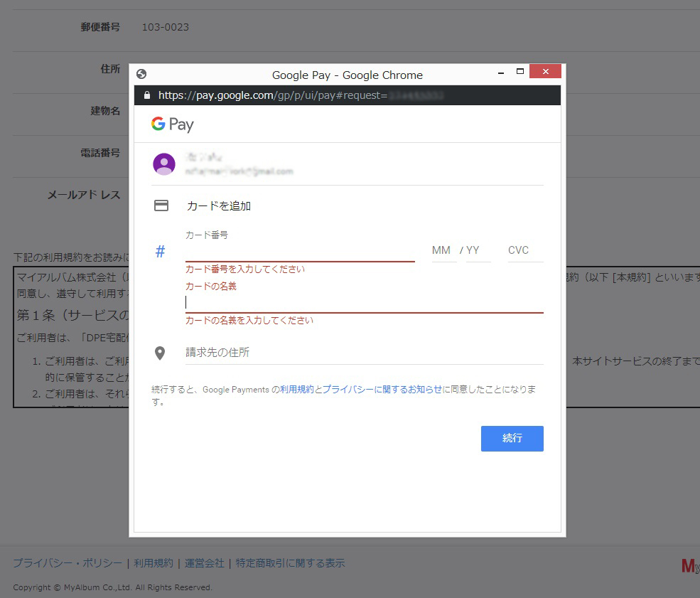
Task: Click the 続行 button to continue
Action: pyautogui.click(x=512, y=439)
